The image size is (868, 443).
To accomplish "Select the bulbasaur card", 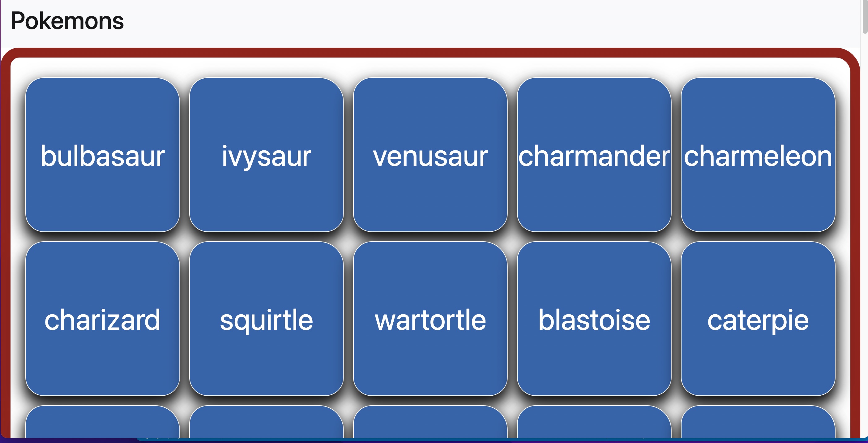I will tap(102, 155).
